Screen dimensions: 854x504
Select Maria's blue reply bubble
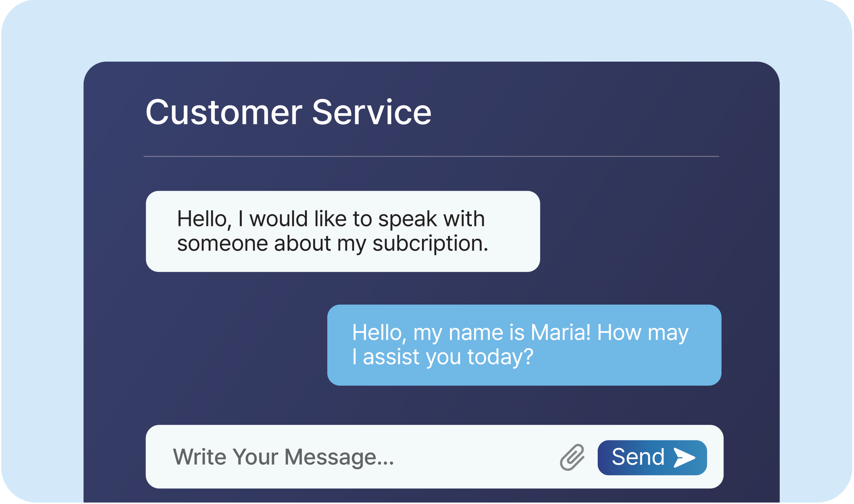524,345
